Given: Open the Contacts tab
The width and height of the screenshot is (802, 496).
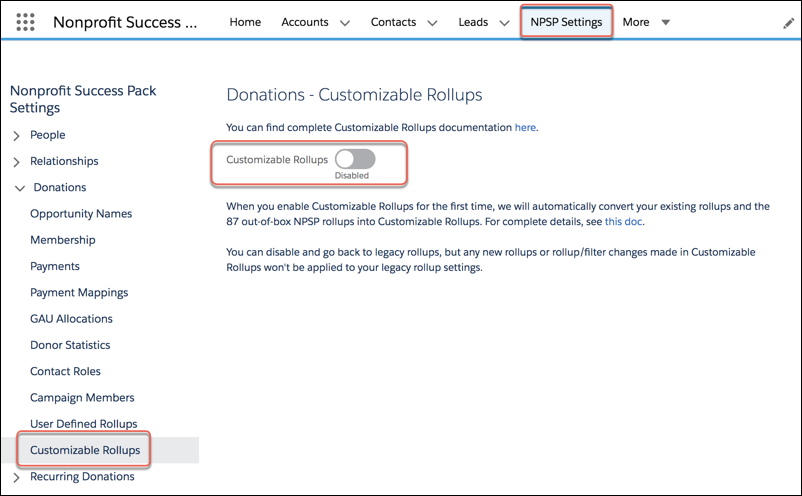Looking at the screenshot, I should point(393,22).
